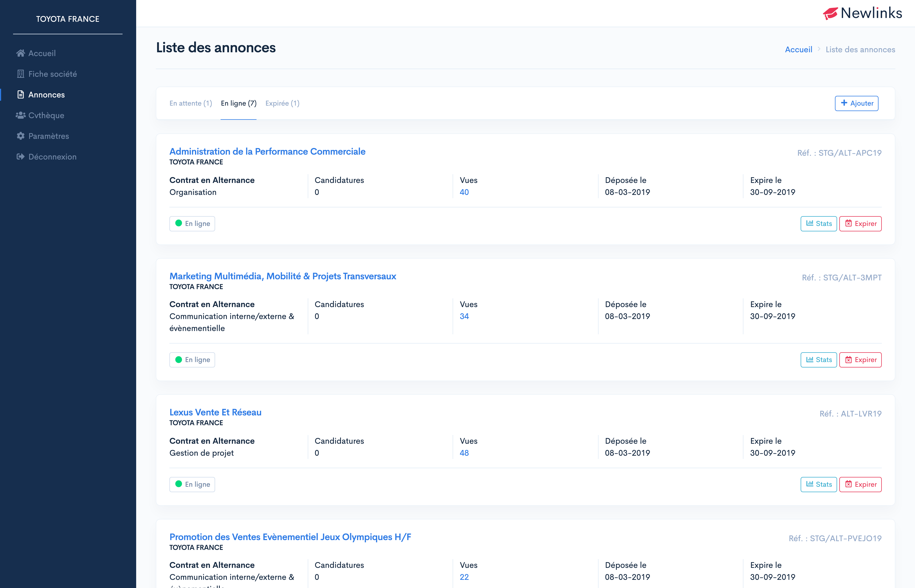Click En ligne badge for Marketing Multimédia
Image resolution: width=915 pixels, height=588 pixels.
(x=192, y=360)
